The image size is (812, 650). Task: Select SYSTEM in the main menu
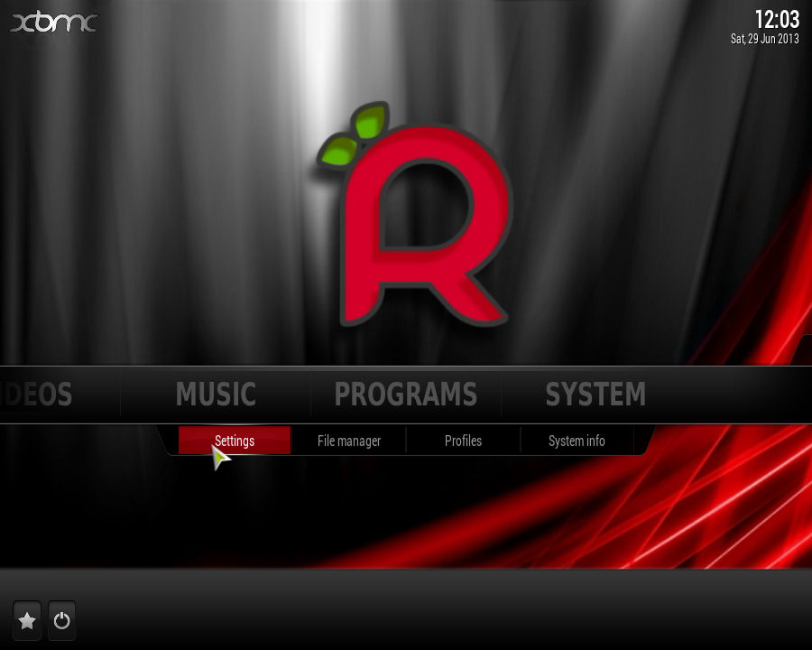pos(595,395)
